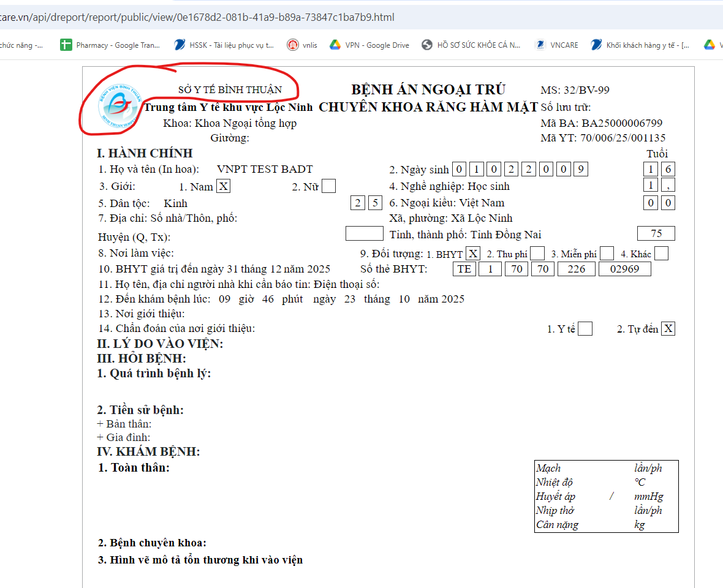This screenshot has height=588, width=723.
Task: Toggle the Tự đến checkbox
Action: [x=668, y=328]
